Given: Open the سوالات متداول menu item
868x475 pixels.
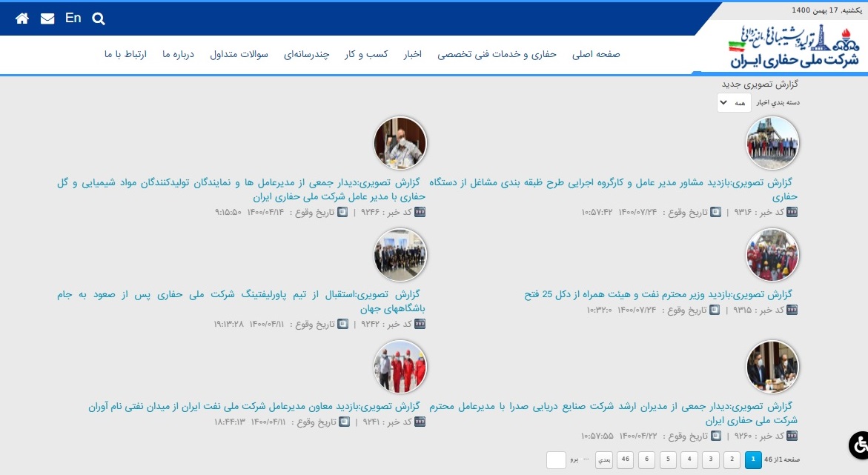Looking at the screenshot, I should 239,54.
